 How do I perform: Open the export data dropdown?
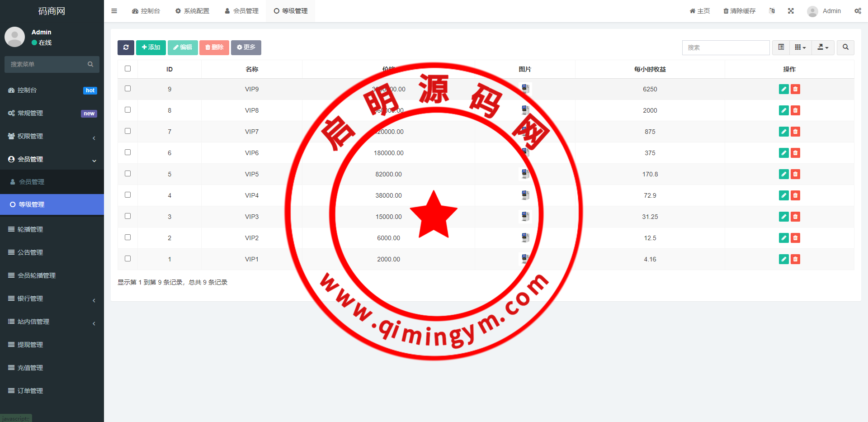point(823,47)
